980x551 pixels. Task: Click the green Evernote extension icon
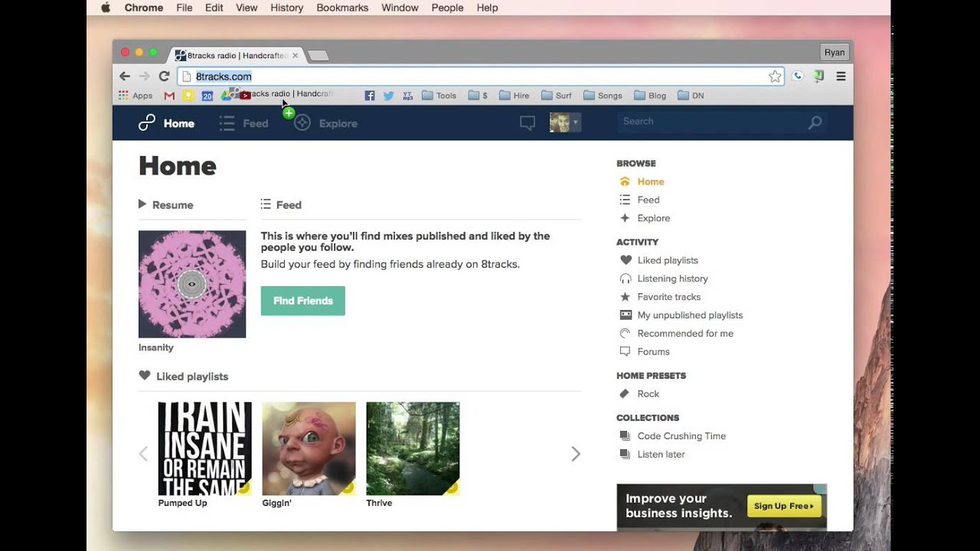818,77
